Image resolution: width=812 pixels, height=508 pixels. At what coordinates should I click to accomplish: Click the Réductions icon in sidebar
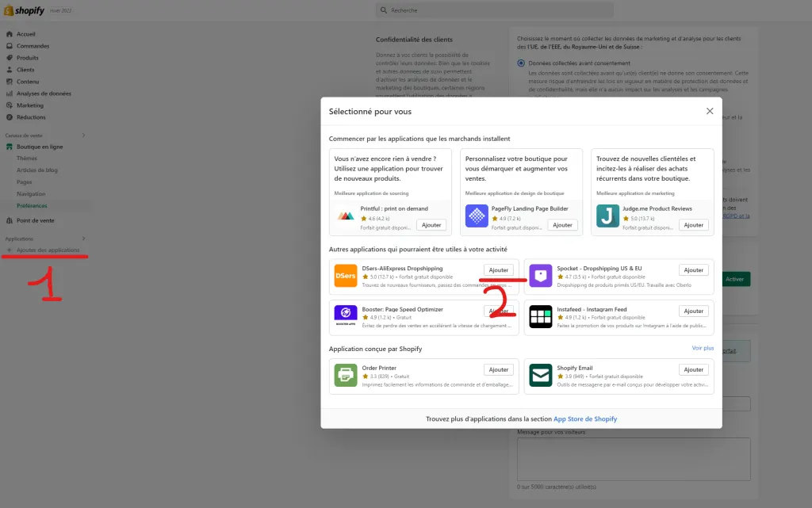9,117
